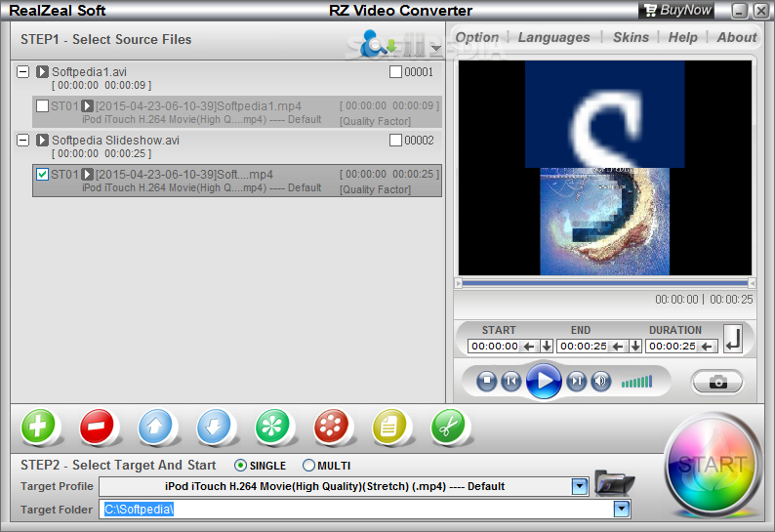Viewport: 775px width, 532px height.
Task: Click the seek bar left end marker
Action: (x=458, y=283)
